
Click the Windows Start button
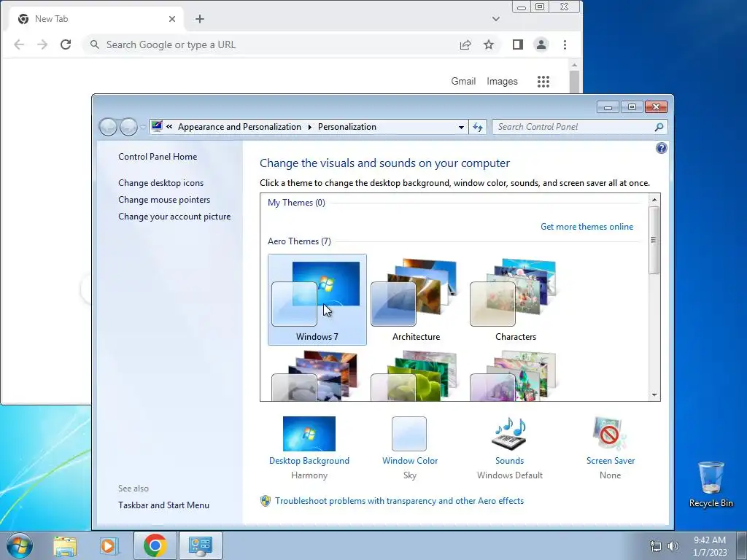coord(20,545)
